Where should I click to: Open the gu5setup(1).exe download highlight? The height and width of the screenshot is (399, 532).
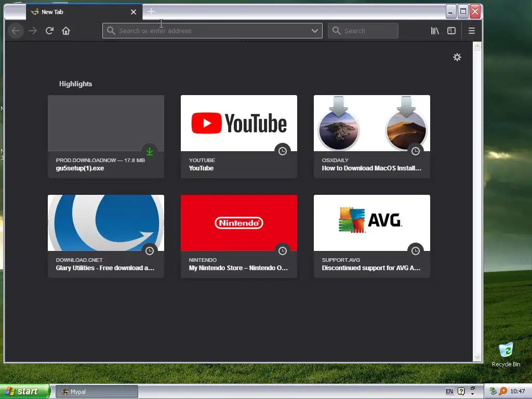point(106,137)
